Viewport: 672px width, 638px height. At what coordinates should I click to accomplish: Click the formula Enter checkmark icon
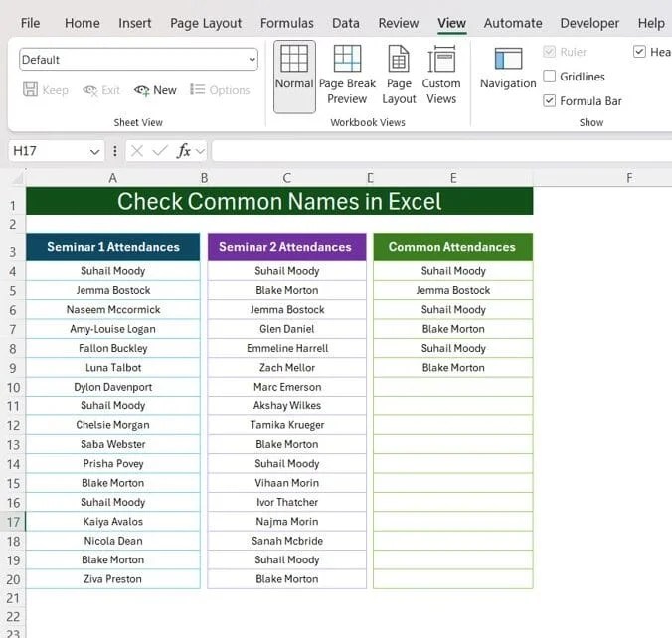coord(160,151)
